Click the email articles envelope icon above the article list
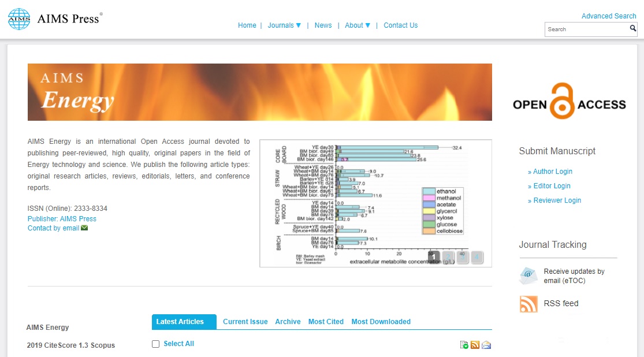The image size is (644, 357). pos(486,345)
